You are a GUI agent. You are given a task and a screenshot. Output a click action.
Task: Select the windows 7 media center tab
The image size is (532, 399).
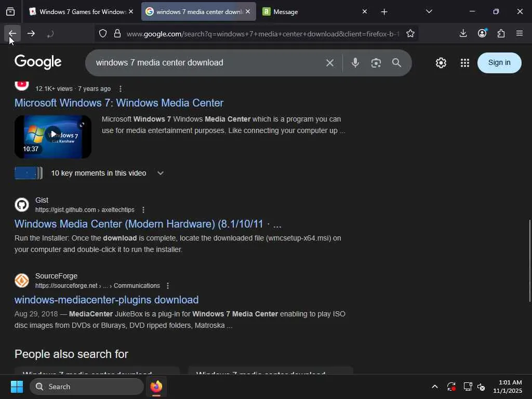point(198,12)
